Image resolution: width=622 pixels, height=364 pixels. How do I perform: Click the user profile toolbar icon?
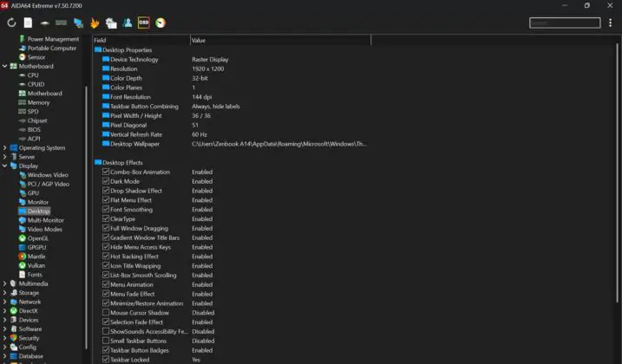click(128, 23)
